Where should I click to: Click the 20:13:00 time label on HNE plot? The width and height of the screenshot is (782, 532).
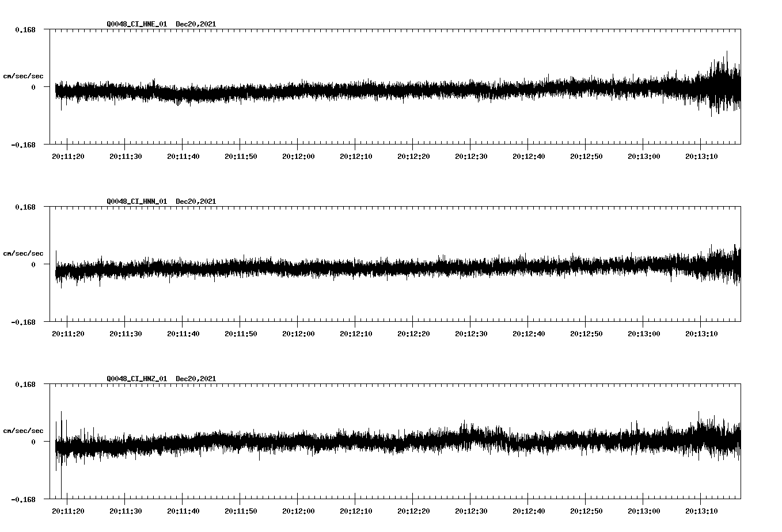click(644, 157)
